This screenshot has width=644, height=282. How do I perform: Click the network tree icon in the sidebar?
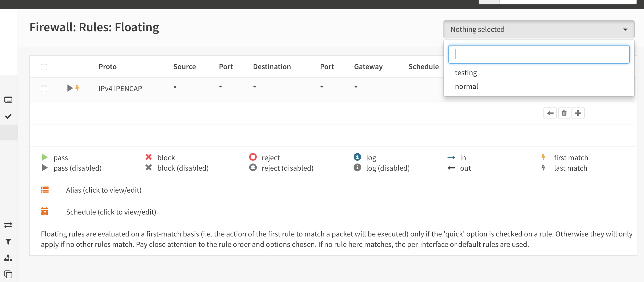[8, 258]
